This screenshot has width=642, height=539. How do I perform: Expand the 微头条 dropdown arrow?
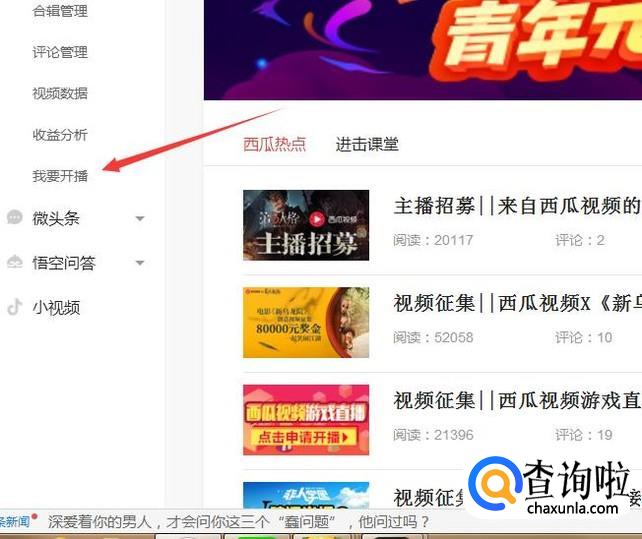(140, 219)
